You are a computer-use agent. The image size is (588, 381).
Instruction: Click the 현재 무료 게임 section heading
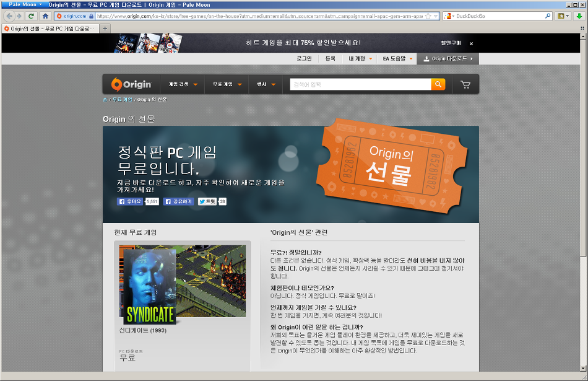(136, 232)
